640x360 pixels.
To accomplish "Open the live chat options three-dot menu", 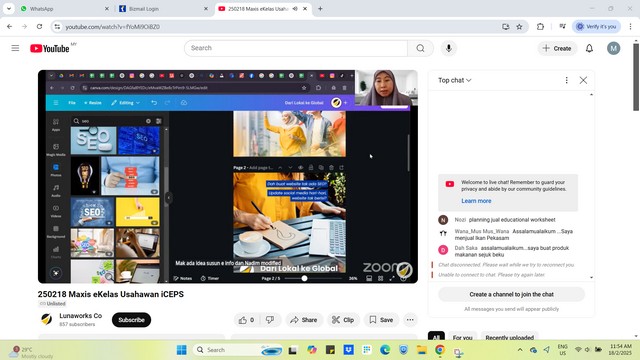I will [566, 80].
